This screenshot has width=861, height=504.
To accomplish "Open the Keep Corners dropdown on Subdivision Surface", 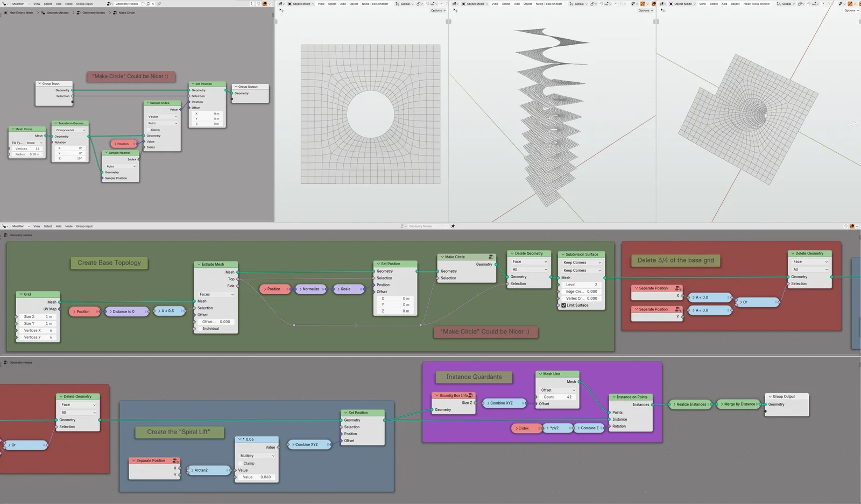I will [x=581, y=262].
